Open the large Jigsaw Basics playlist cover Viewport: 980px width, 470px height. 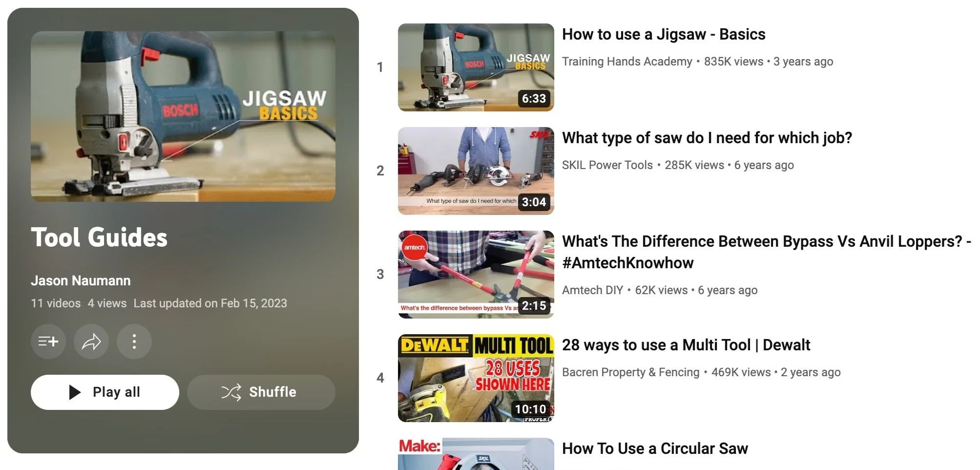click(x=183, y=116)
